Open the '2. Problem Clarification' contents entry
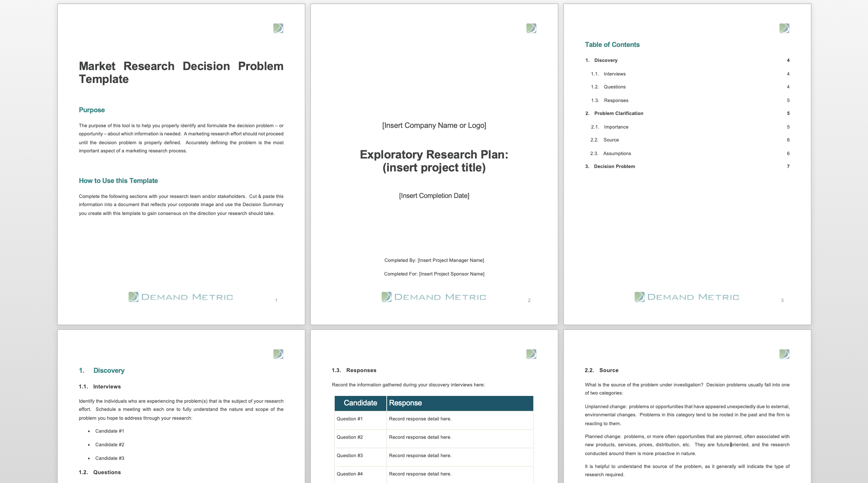Image resolution: width=868 pixels, height=483 pixels. [x=687, y=113]
